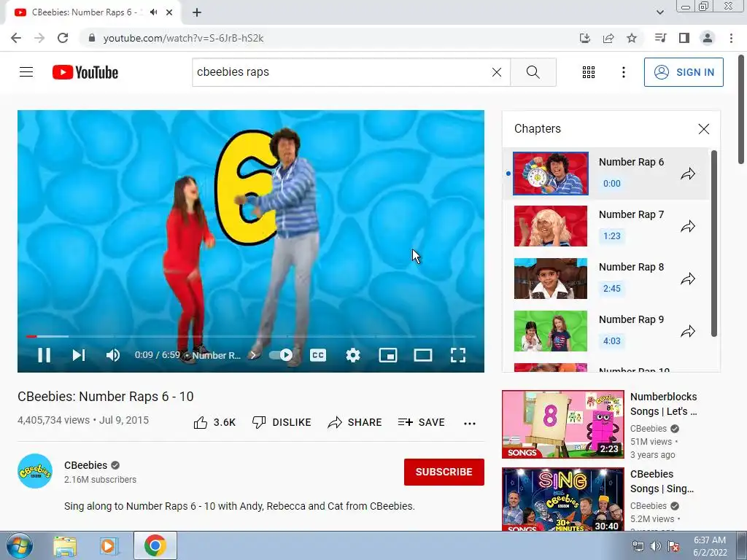
Task: Open more actions ellipsis below video
Action: [x=470, y=423]
